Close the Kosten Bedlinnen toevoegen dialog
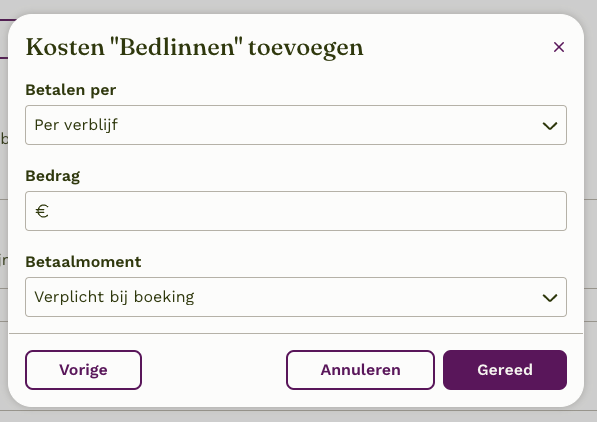This screenshot has height=422, width=597. [x=559, y=47]
